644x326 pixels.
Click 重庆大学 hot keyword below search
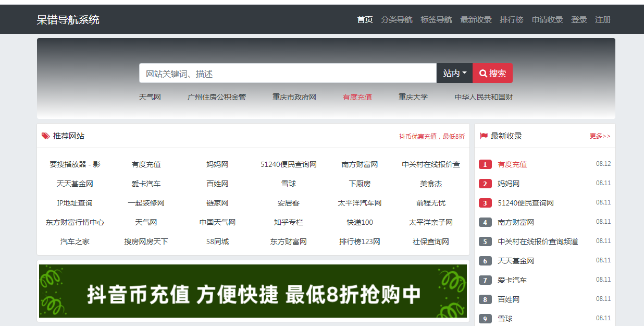413,97
